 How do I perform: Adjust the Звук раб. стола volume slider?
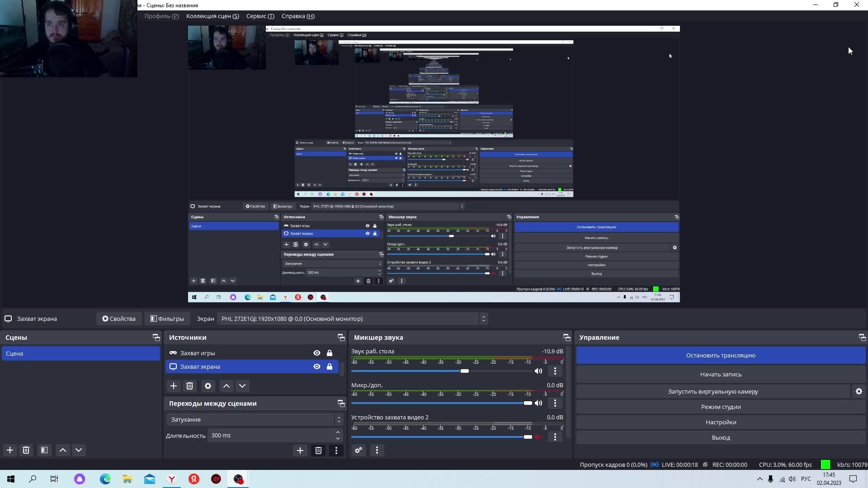click(465, 371)
